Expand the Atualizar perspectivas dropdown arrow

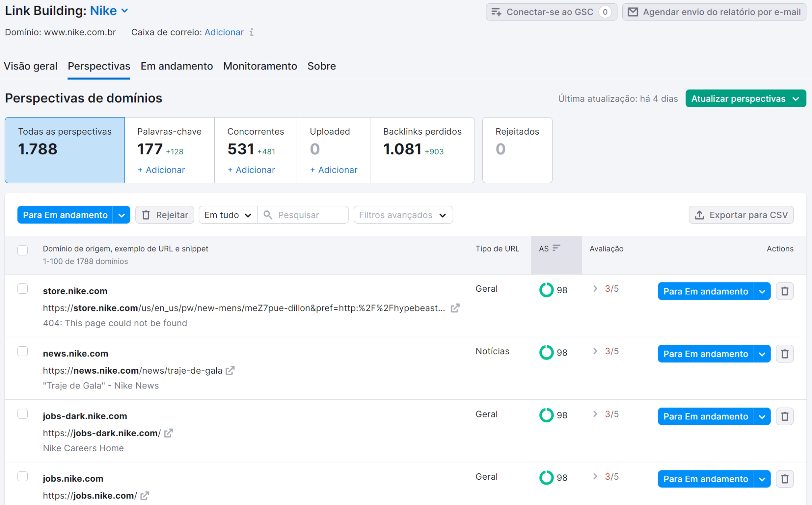pos(796,99)
